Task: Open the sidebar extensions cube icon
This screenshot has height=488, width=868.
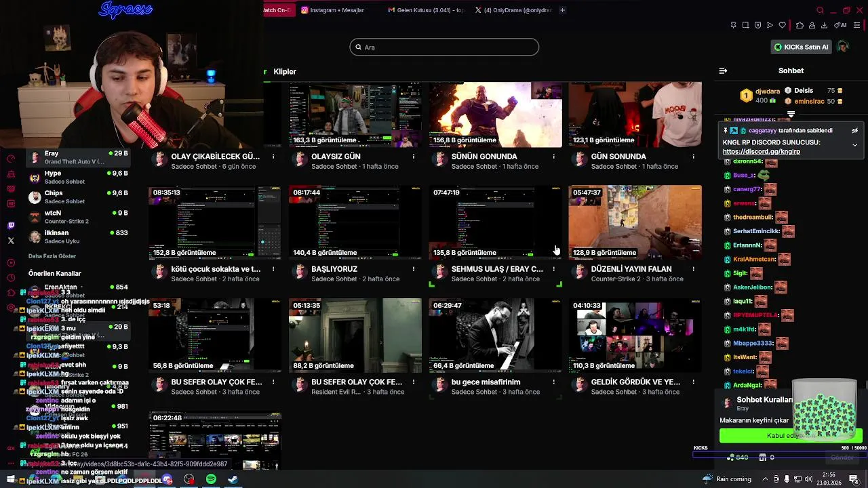Action: click(x=11, y=292)
